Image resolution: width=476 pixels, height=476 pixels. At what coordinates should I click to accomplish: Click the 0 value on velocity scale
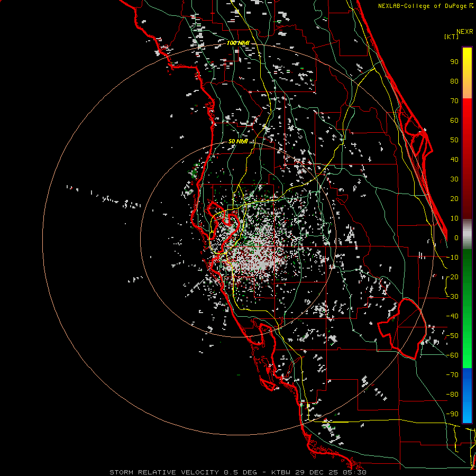[x=456, y=238]
